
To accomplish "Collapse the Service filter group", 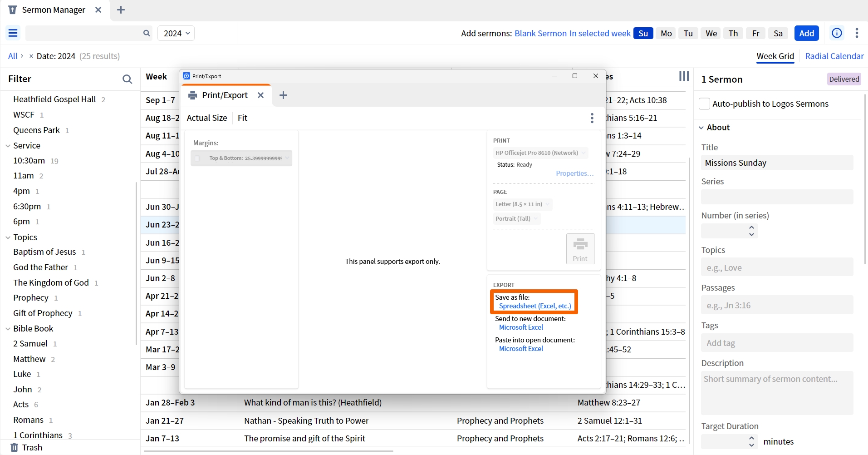I will pos(8,146).
